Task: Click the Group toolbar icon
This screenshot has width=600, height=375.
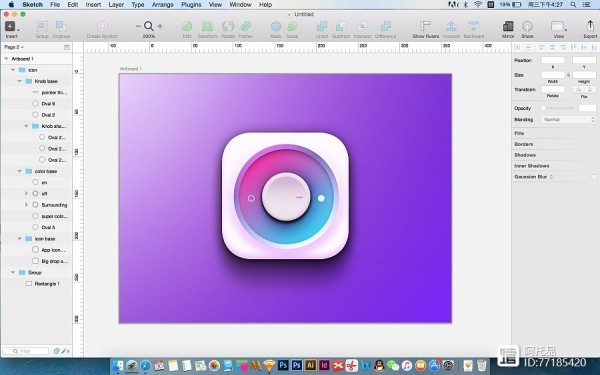Action: coord(42,27)
